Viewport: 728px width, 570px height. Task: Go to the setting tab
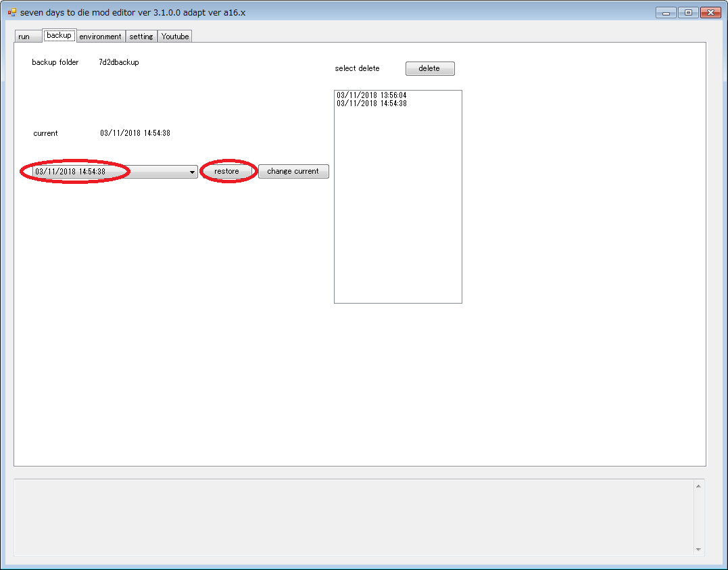coord(141,37)
